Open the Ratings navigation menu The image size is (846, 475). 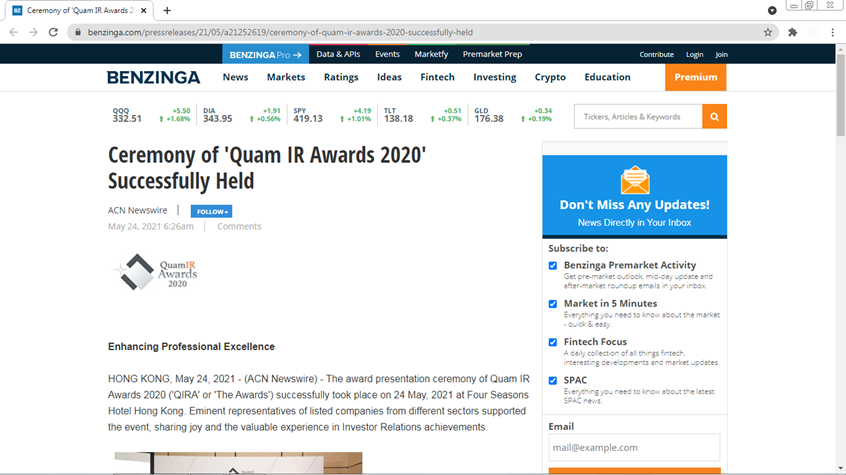pyautogui.click(x=341, y=77)
